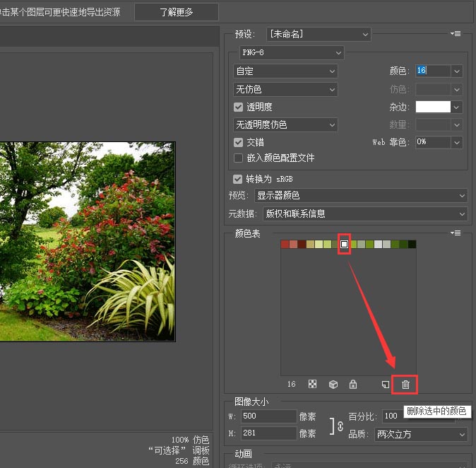
Task: Click the W width field showing 500
Action: pyautogui.click(x=268, y=416)
